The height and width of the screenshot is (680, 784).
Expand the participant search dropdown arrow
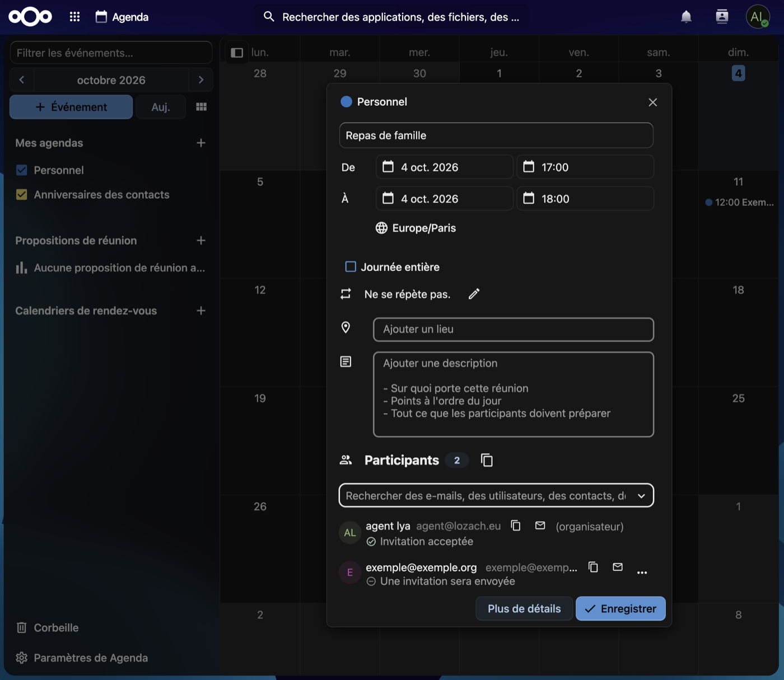641,496
